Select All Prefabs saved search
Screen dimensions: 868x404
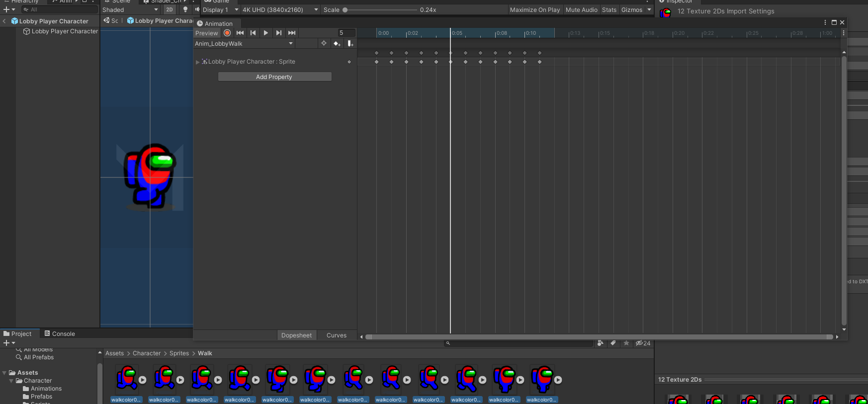(x=39, y=357)
